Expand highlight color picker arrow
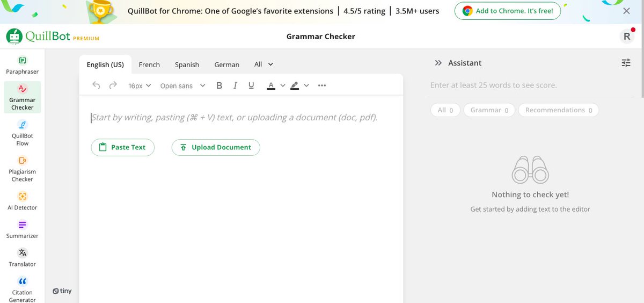 tap(306, 85)
